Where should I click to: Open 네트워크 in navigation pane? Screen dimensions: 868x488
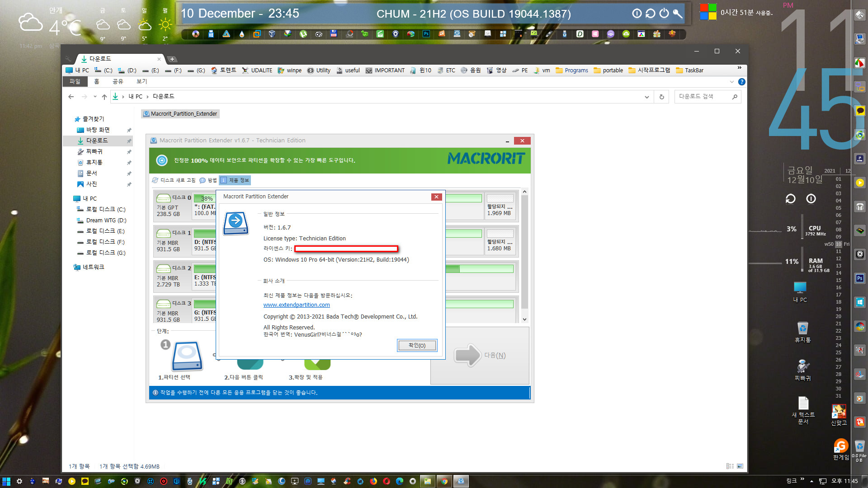pos(89,267)
